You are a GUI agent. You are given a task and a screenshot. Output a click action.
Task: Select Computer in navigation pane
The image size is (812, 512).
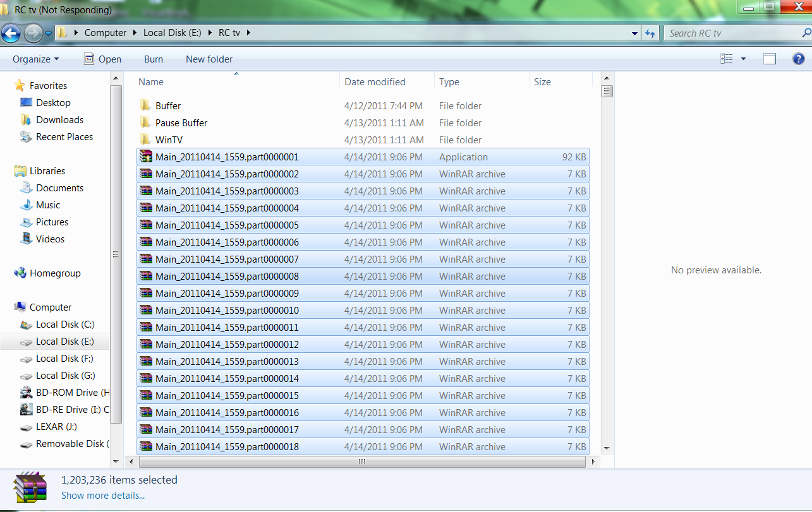(50, 307)
